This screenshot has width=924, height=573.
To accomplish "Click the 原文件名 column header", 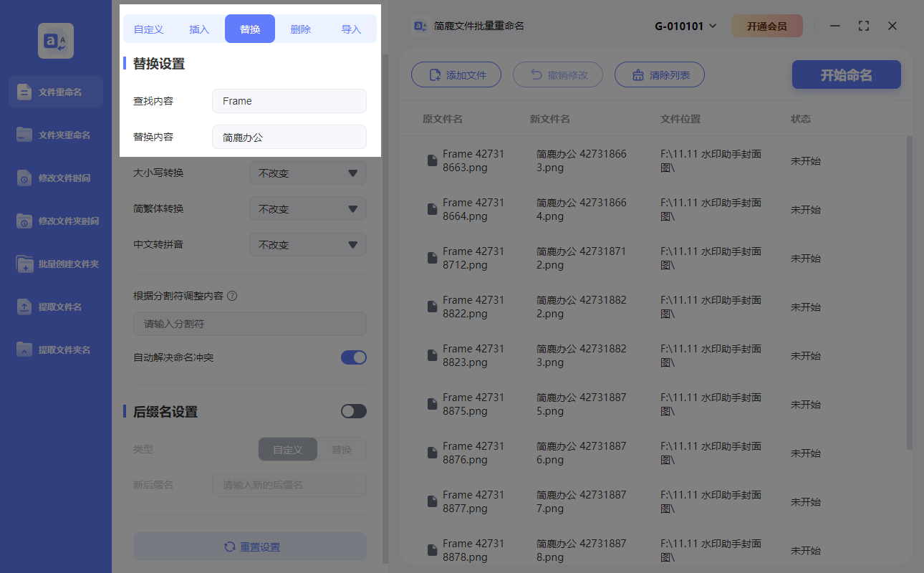I will coord(443,119).
